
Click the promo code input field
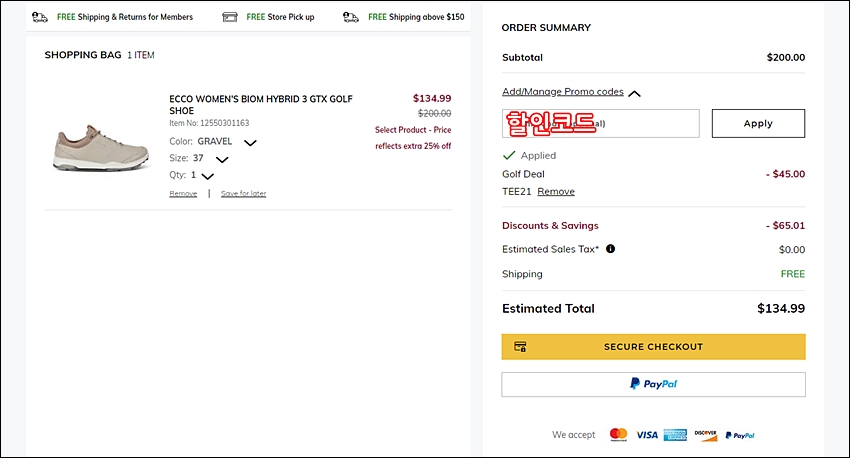pyautogui.click(x=601, y=124)
